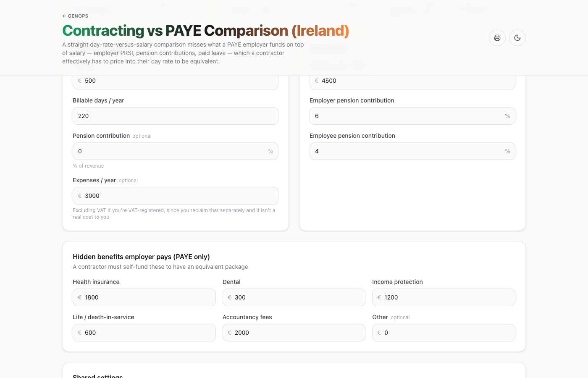This screenshot has width=588, height=378.
Task: Click the Contracting vs PAYE Comparison title
Action: pyautogui.click(x=206, y=31)
